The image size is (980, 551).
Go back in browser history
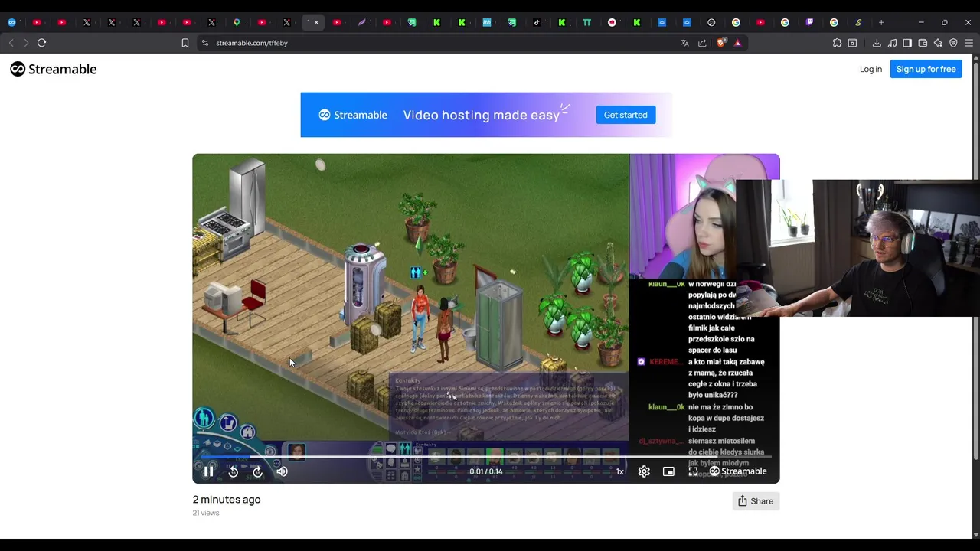(11, 43)
